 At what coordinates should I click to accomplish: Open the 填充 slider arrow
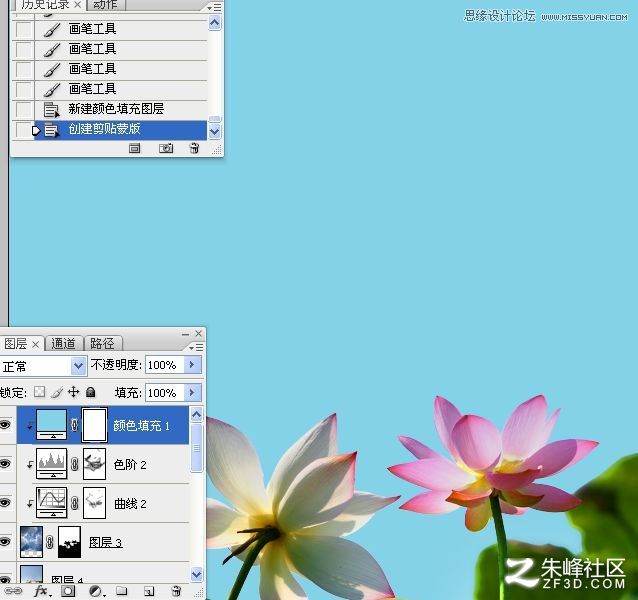[192, 393]
